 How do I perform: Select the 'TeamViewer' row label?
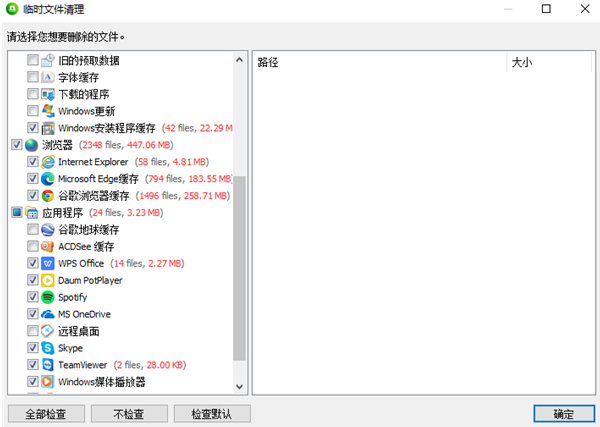83,365
